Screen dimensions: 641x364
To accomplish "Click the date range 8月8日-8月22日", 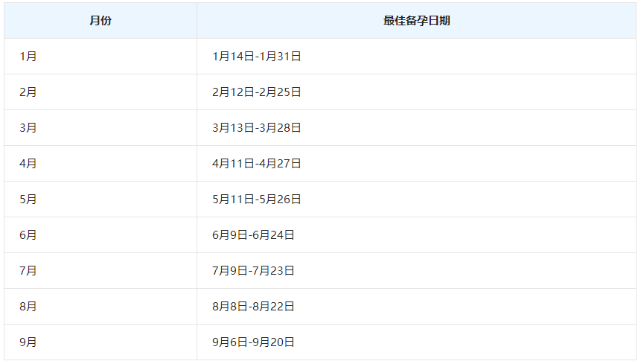I will 253,307.
